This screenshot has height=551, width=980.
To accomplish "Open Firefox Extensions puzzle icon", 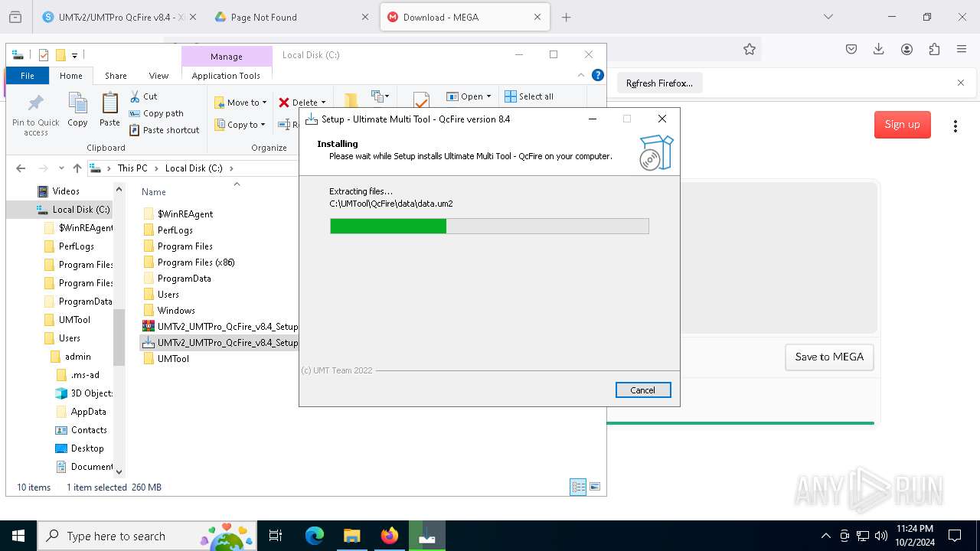I will tap(934, 49).
